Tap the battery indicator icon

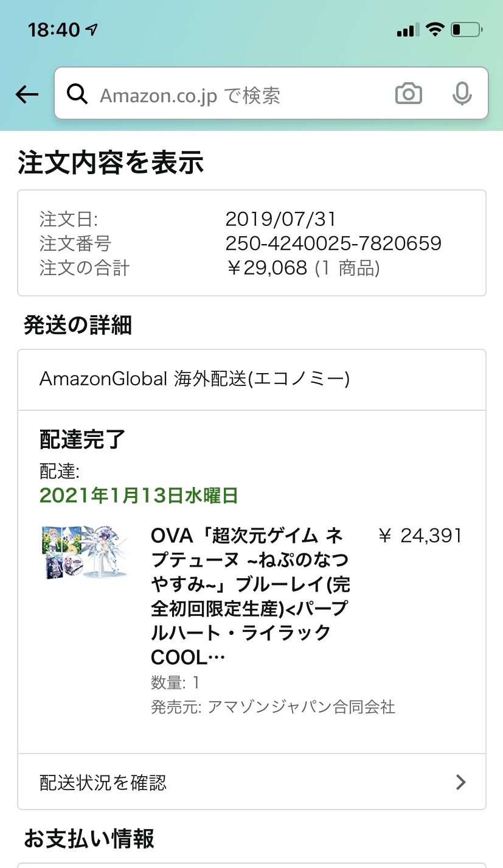pyautogui.click(x=467, y=29)
